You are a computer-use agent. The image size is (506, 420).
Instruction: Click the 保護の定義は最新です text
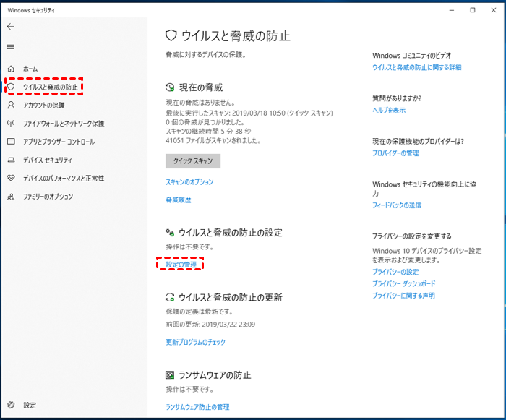pos(200,312)
